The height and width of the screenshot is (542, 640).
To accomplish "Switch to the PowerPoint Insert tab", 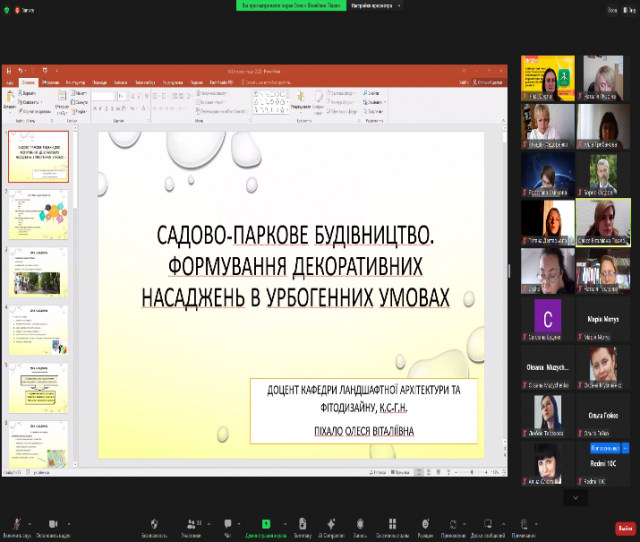I will click(x=51, y=82).
